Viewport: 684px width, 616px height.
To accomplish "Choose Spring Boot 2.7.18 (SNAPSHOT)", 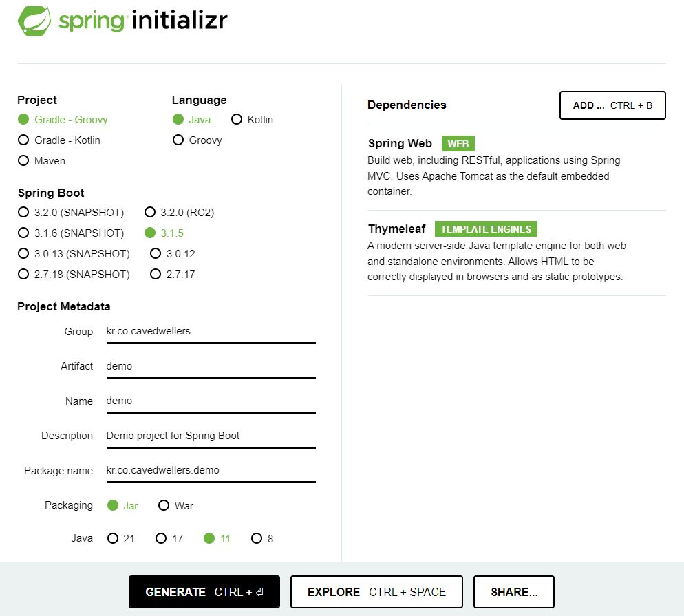I will coord(74,275).
